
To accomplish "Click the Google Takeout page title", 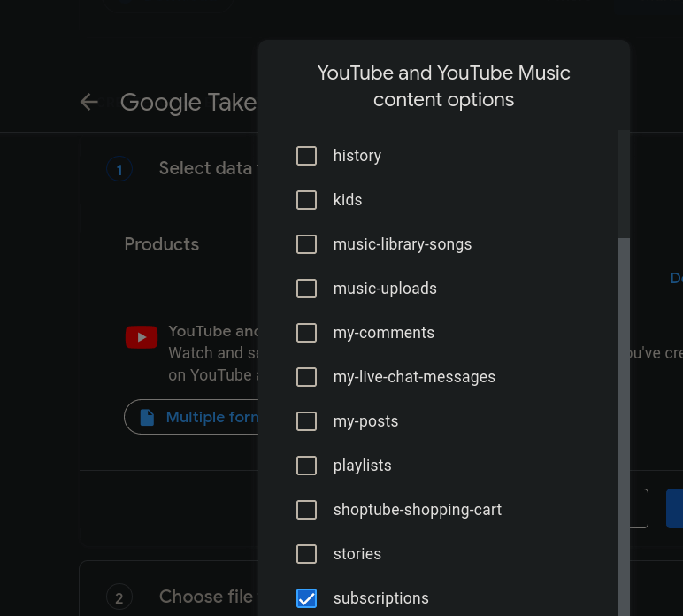I will [x=189, y=103].
